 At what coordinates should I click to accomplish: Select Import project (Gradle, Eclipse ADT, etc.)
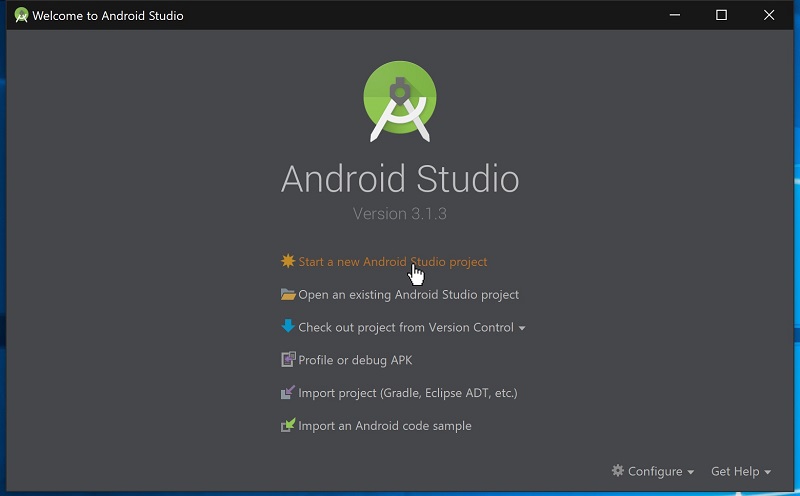[408, 393]
